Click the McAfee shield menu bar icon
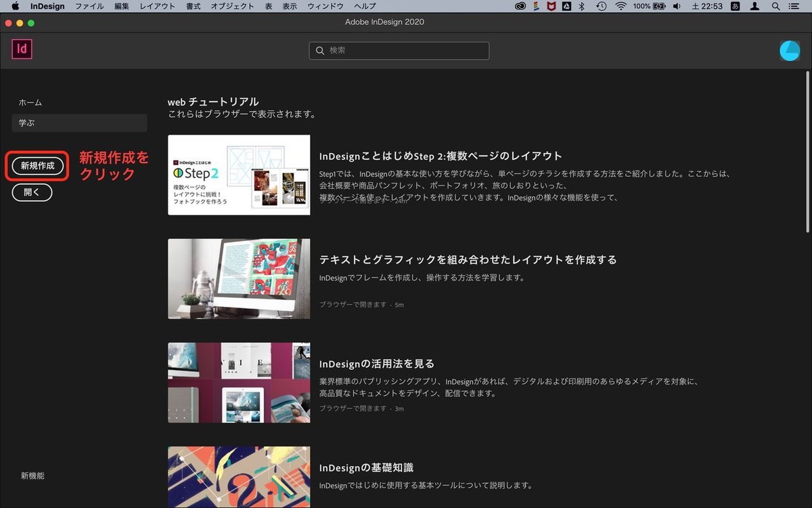Screen dimensions: 812x508 (551, 6)
